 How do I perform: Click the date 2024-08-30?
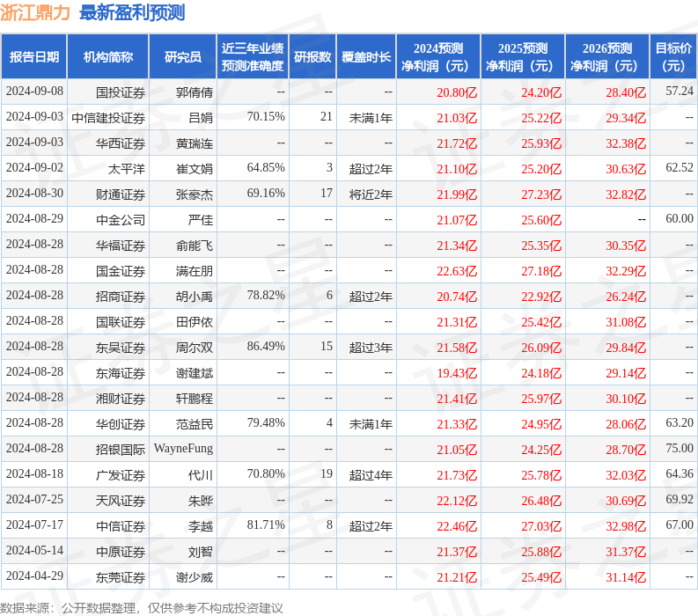(34, 193)
